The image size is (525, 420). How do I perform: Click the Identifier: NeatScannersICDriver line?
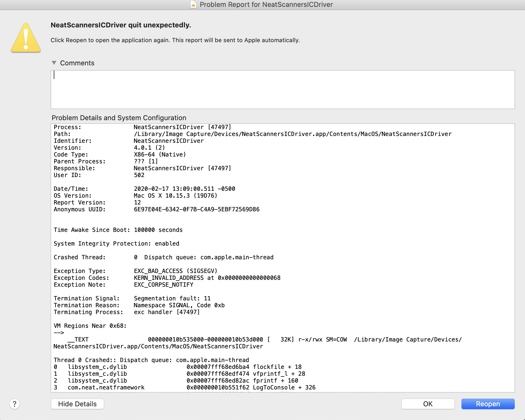click(129, 141)
